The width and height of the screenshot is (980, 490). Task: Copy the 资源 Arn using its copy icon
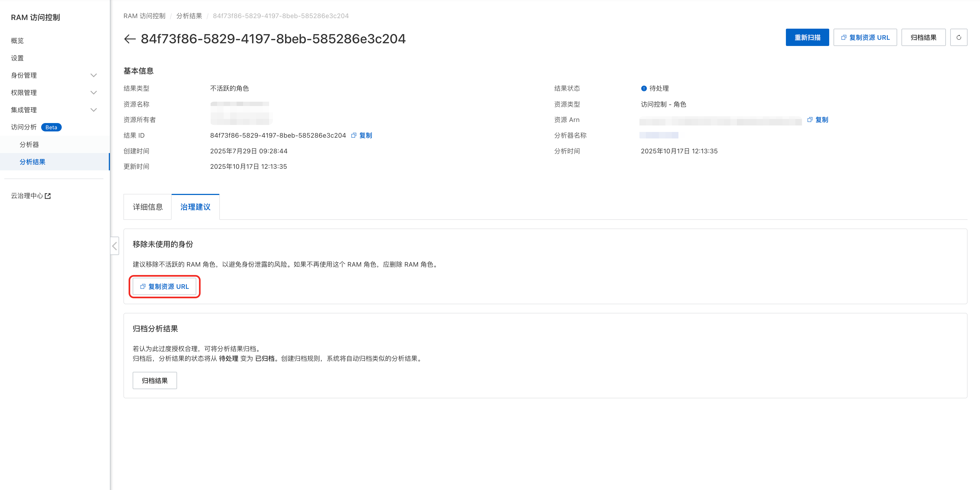[x=809, y=120]
